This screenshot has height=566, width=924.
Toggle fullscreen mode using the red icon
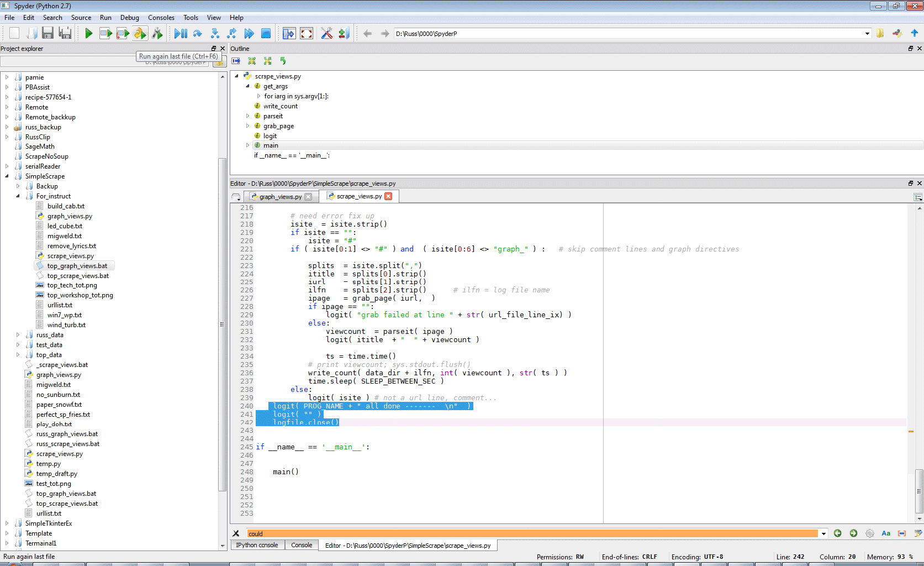click(307, 33)
